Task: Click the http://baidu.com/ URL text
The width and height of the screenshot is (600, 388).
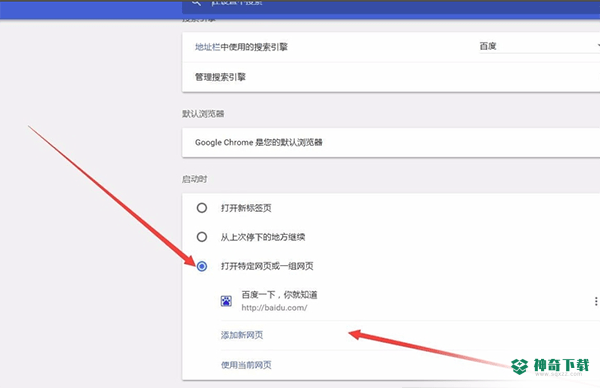Action: tap(274, 308)
